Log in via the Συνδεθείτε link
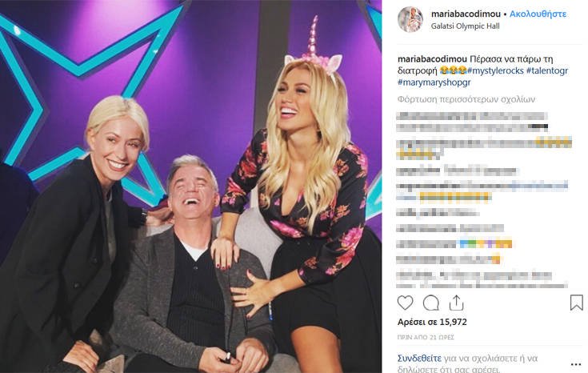Screen dimensions: 588x373 pos(419,359)
